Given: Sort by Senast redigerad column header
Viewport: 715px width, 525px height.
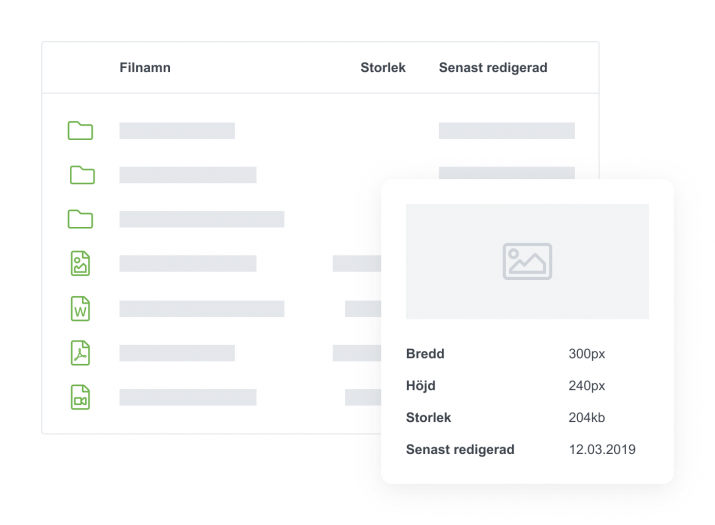Looking at the screenshot, I should [x=493, y=68].
